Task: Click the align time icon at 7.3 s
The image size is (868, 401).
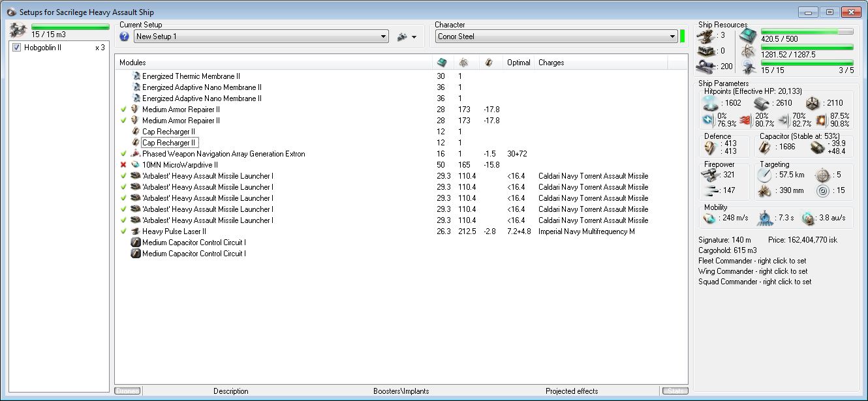Action: (765, 218)
